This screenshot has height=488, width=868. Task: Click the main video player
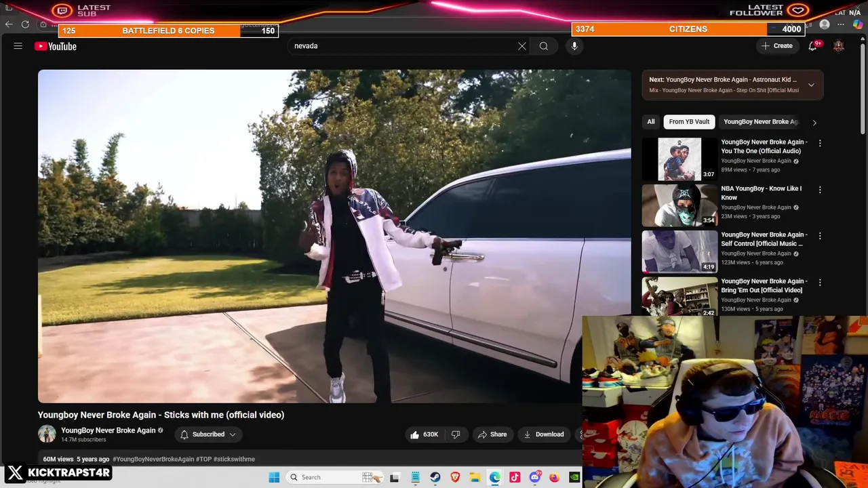pos(334,237)
